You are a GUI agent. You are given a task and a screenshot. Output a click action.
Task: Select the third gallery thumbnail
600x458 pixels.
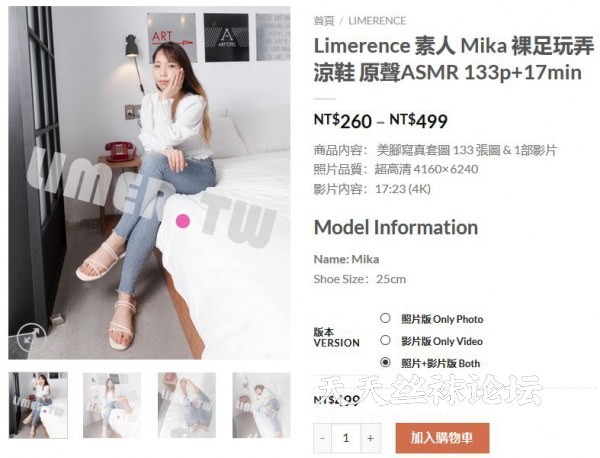187,405
